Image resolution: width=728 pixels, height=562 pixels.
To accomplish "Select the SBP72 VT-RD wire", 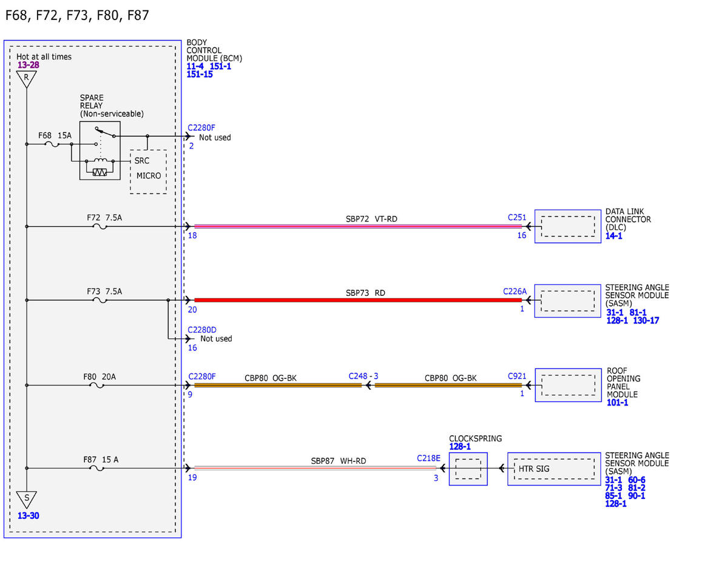I will coord(358,227).
